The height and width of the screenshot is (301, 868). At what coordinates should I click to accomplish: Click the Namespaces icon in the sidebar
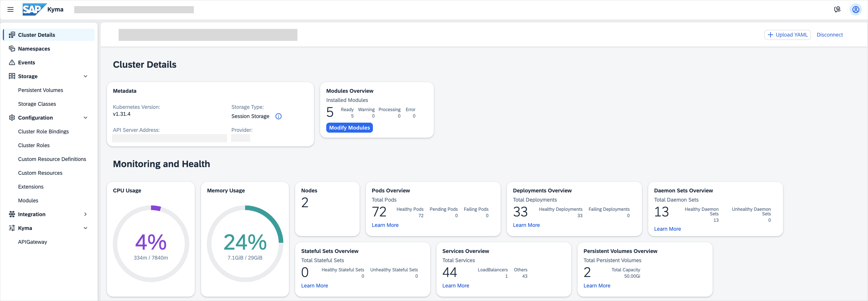click(x=12, y=49)
